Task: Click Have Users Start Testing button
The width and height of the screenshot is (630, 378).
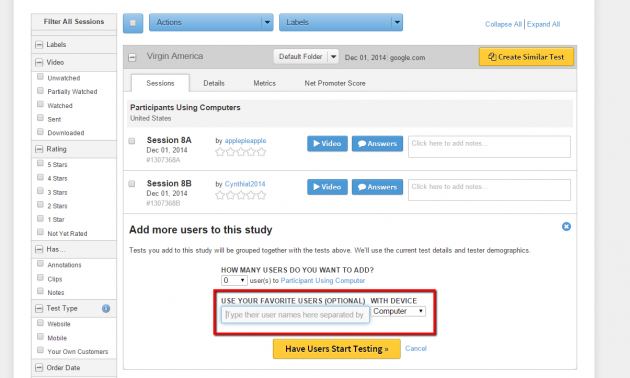Action: tap(337, 349)
